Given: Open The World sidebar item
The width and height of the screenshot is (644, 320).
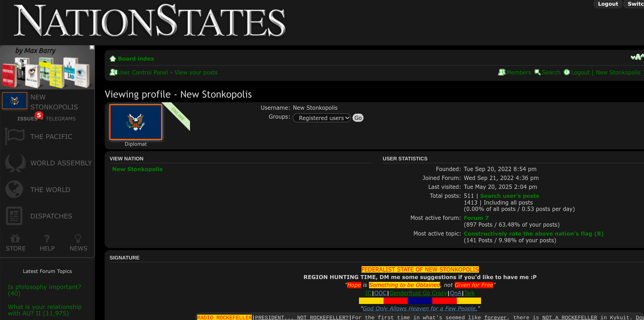Looking at the screenshot, I should [x=50, y=190].
